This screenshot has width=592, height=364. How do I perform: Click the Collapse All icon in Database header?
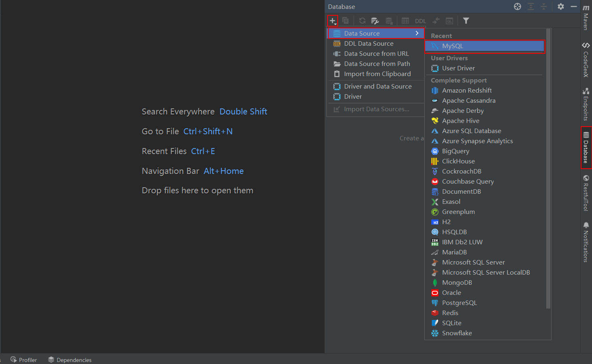click(544, 6)
